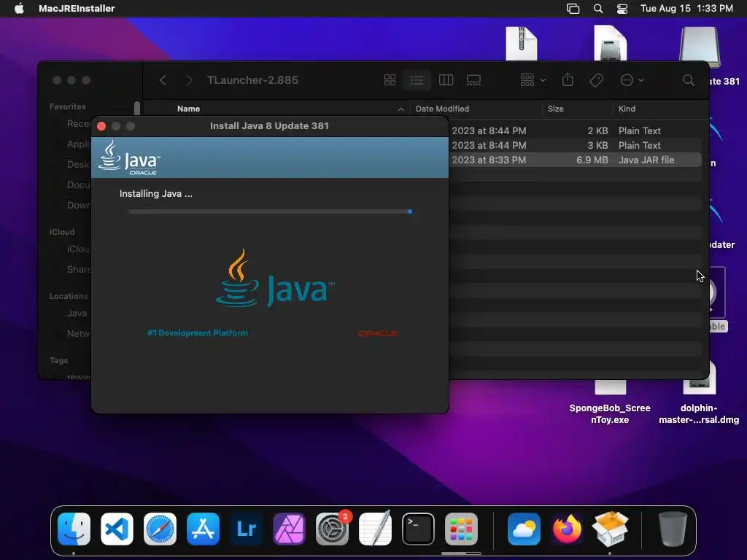
Task: Click the Java installer package Dock icon
Action: [610, 528]
